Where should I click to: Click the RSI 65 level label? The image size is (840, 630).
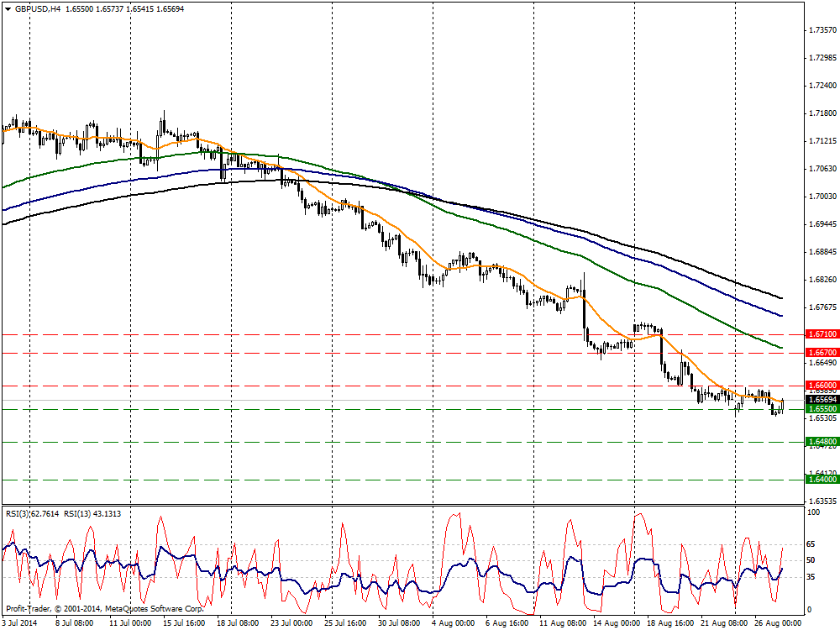tap(811, 544)
